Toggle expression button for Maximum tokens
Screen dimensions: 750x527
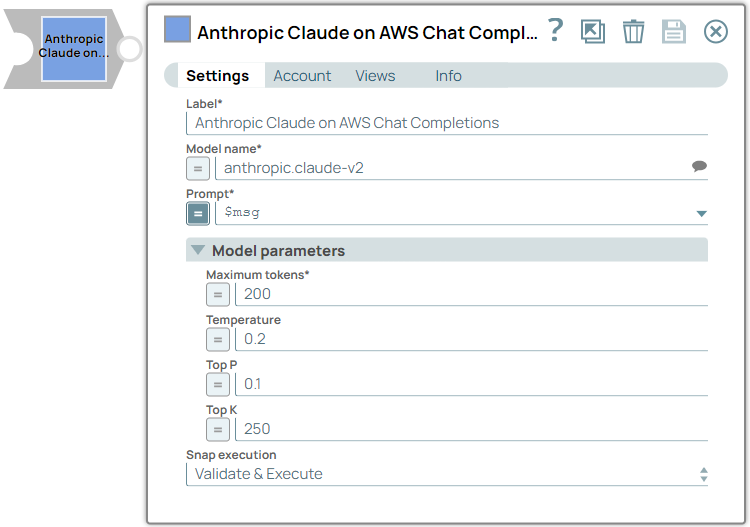tap(218, 295)
